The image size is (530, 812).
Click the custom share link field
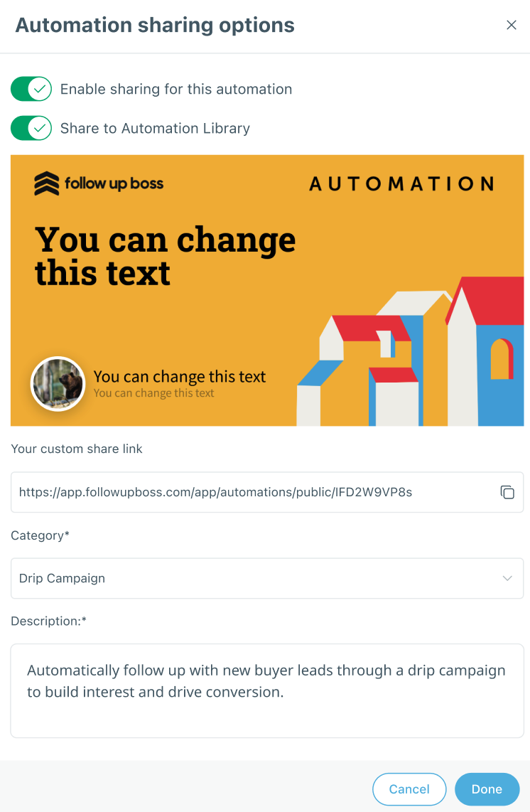249,492
